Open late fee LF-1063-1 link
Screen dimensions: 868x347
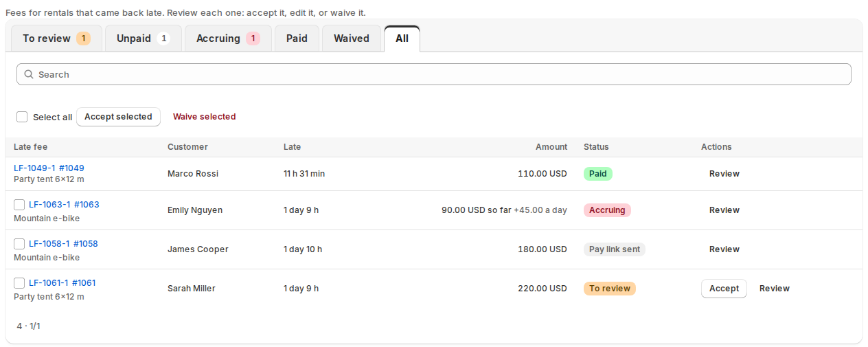pyautogui.click(x=49, y=204)
